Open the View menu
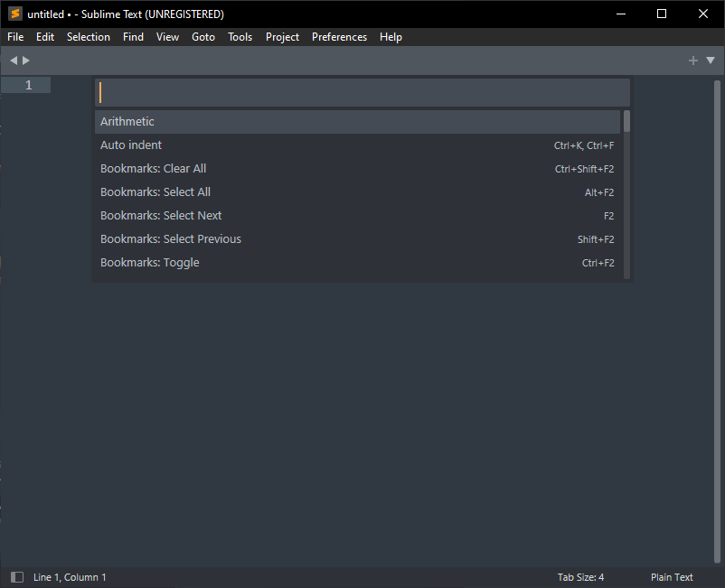The width and height of the screenshot is (725, 588). point(167,37)
